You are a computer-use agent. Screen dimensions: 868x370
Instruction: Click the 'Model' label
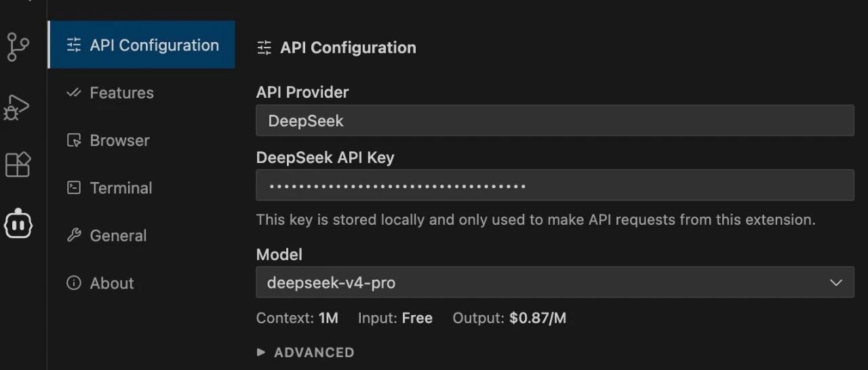(x=279, y=255)
